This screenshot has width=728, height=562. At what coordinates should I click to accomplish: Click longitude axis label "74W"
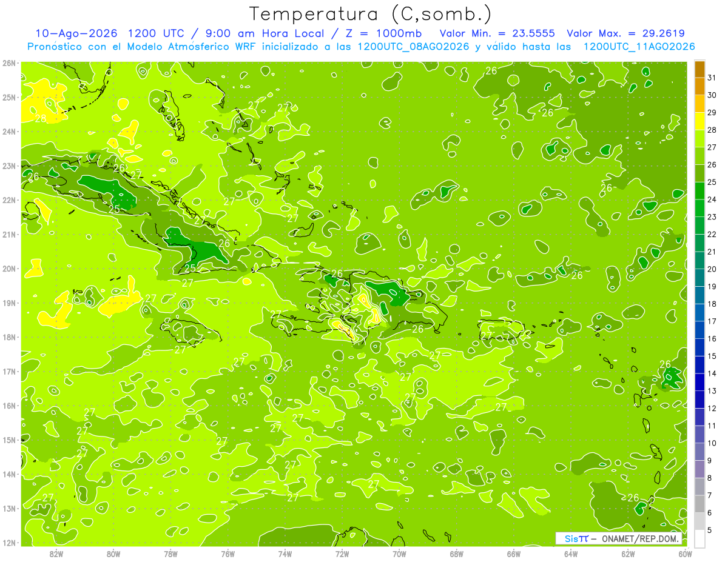click(x=285, y=554)
